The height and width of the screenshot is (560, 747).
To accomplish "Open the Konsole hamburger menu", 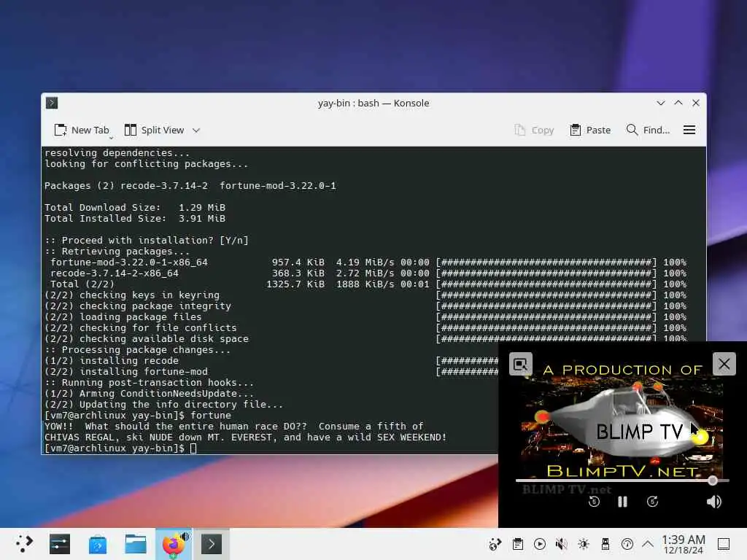I will coord(689,130).
